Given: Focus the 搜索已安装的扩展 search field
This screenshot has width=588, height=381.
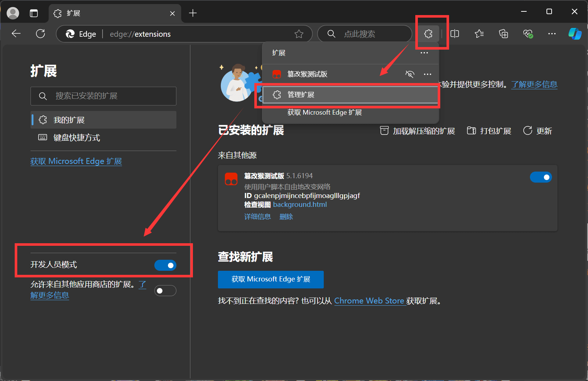Looking at the screenshot, I should (103, 96).
